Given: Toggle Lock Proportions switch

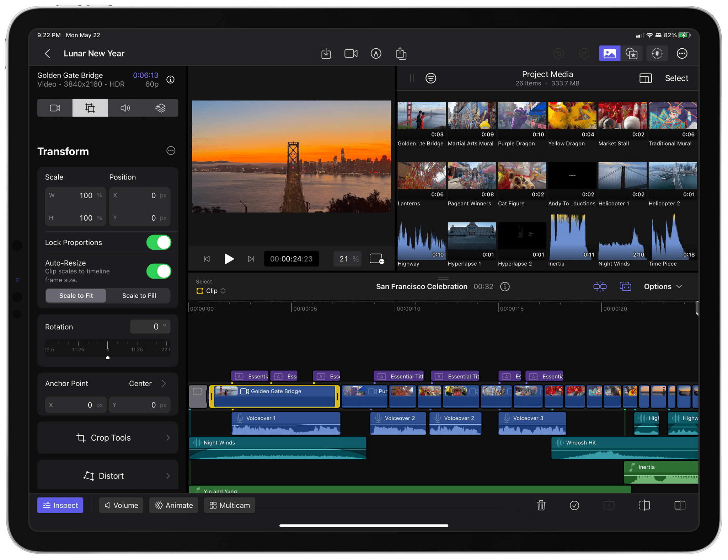Looking at the screenshot, I should click(x=159, y=242).
